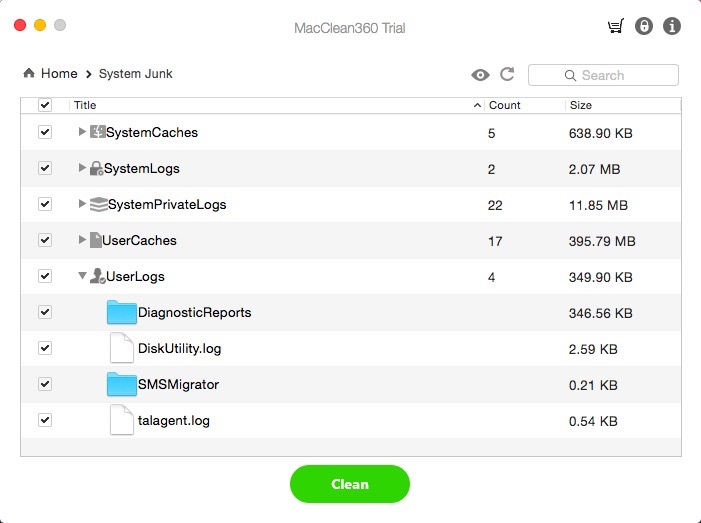This screenshot has width=701, height=523.
Task: Click the 638.90 KB size value
Action: click(600, 133)
